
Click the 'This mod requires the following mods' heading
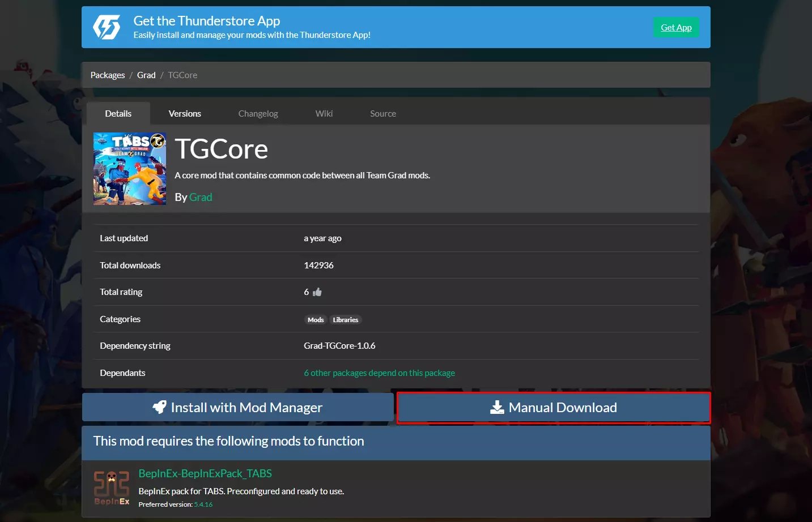coord(229,441)
